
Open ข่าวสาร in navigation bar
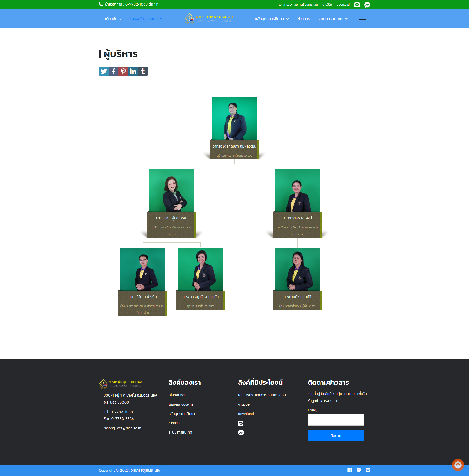coord(303,19)
